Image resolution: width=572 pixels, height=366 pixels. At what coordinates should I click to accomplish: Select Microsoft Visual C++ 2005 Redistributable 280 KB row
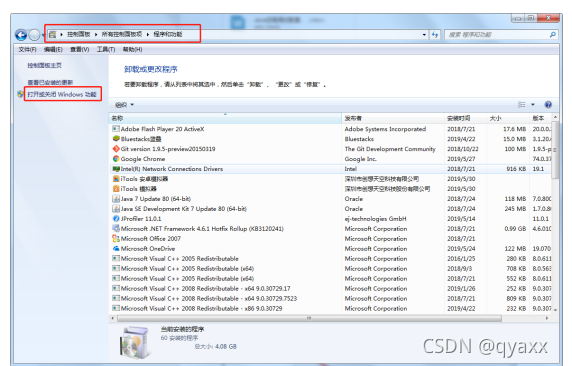[x=331, y=258]
